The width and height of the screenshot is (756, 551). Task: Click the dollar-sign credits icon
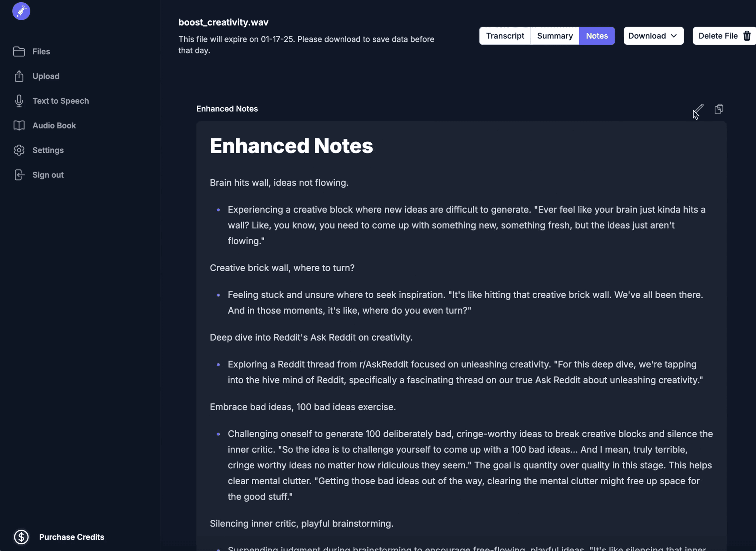(21, 537)
